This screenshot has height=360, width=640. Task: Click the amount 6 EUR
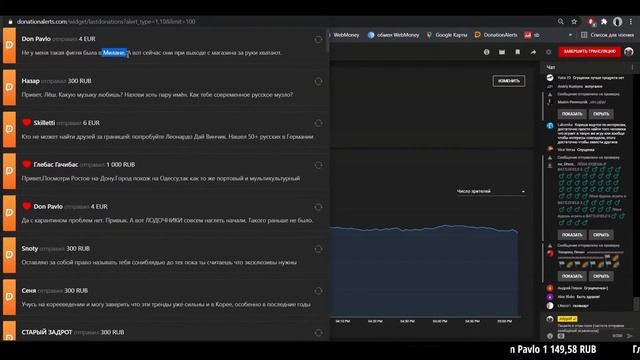(x=91, y=123)
